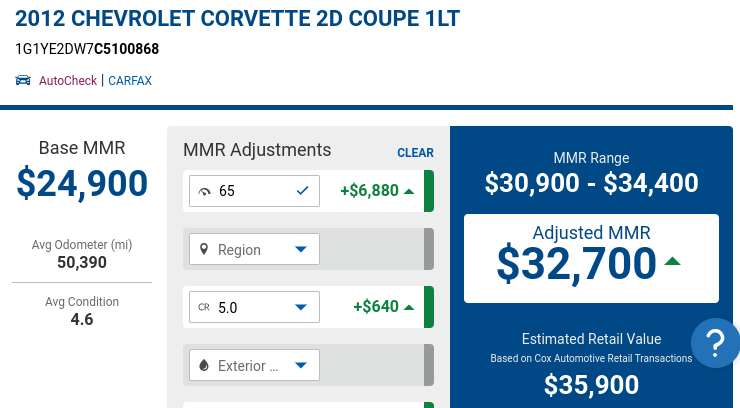Click green up arrow beside +$640

tap(409, 308)
